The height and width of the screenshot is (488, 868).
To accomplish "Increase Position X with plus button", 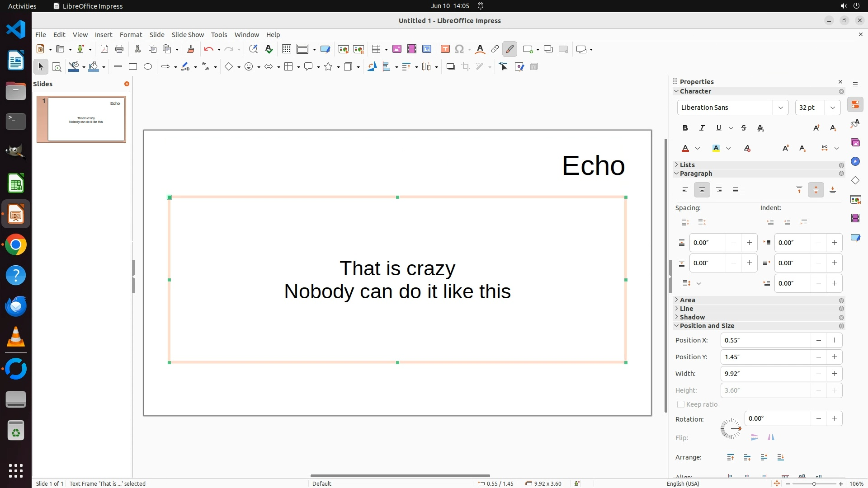I will click(834, 340).
